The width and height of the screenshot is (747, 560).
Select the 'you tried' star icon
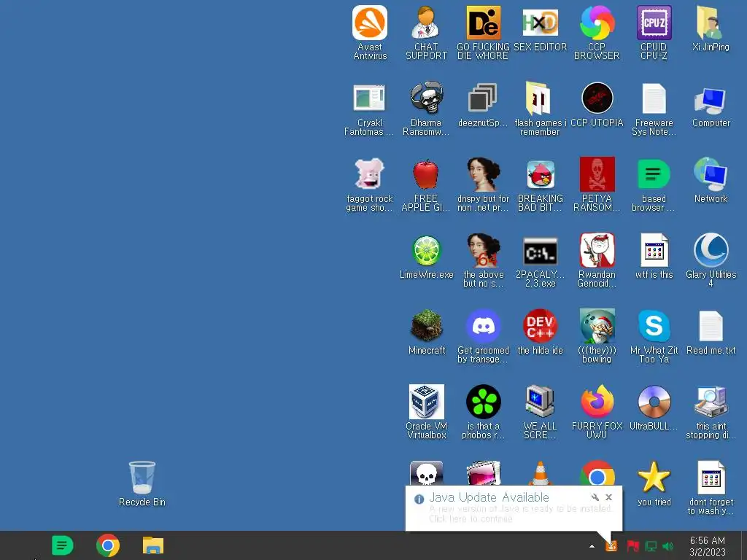click(654, 484)
